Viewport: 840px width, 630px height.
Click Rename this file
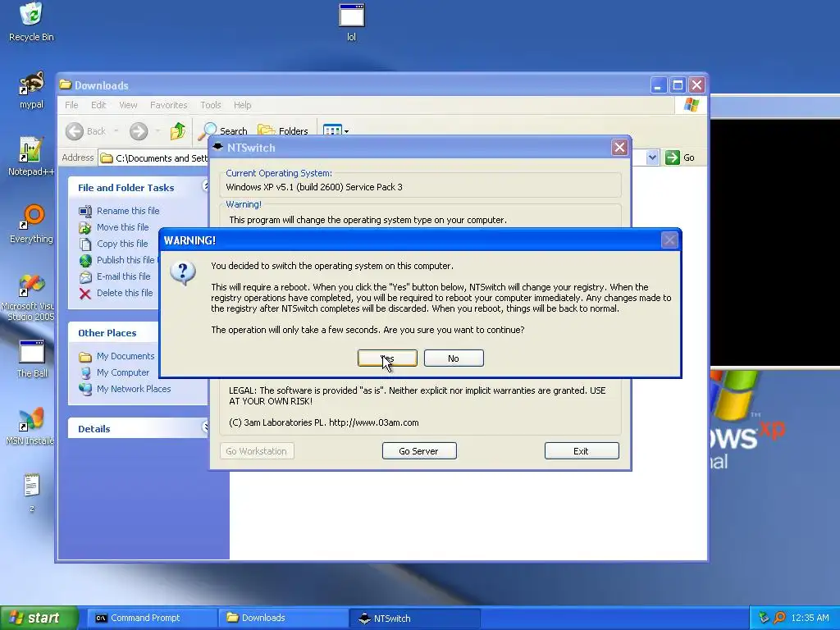(x=127, y=211)
